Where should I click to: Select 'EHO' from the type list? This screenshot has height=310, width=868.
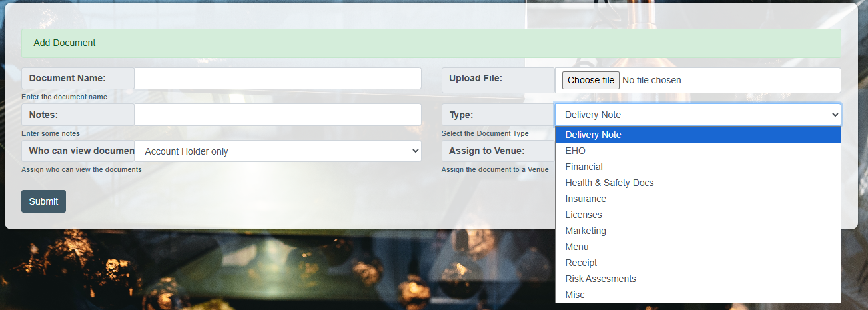click(x=575, y=151)
